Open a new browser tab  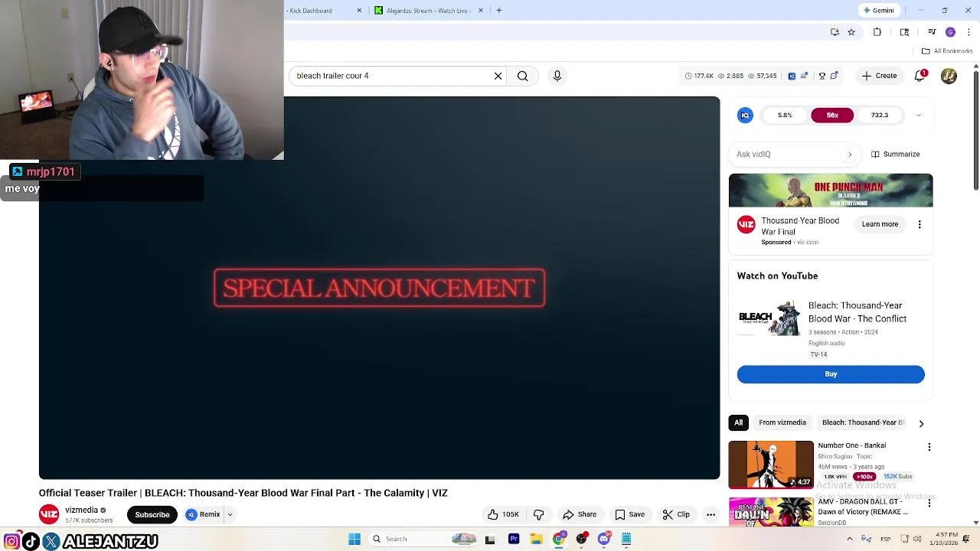[x=498, y=11]
